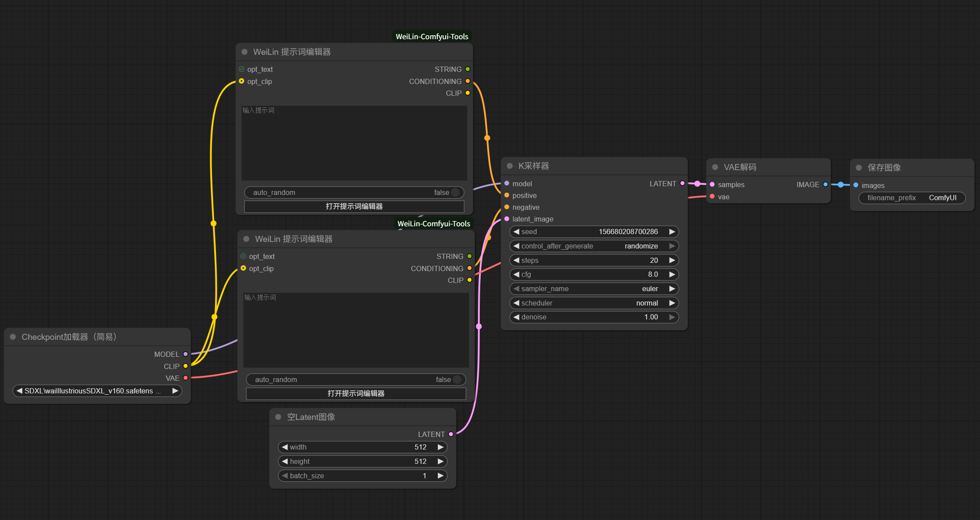Click the 空Latent图像 node collapse dot
The width and height of the screenshot is (980, 520).
point(278,417)
